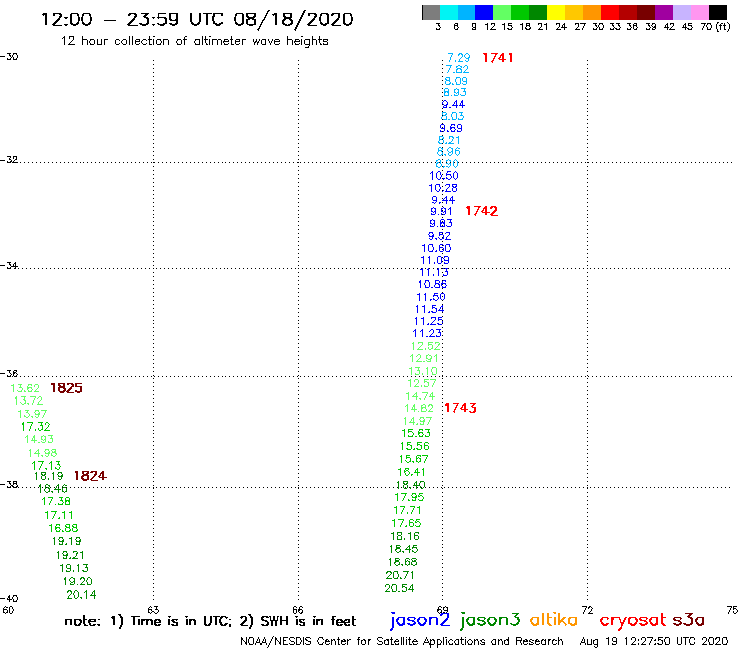Viewport: 740px width, 650px height.
Task: Click the wave height value 15.67
Action: [413, 459]
